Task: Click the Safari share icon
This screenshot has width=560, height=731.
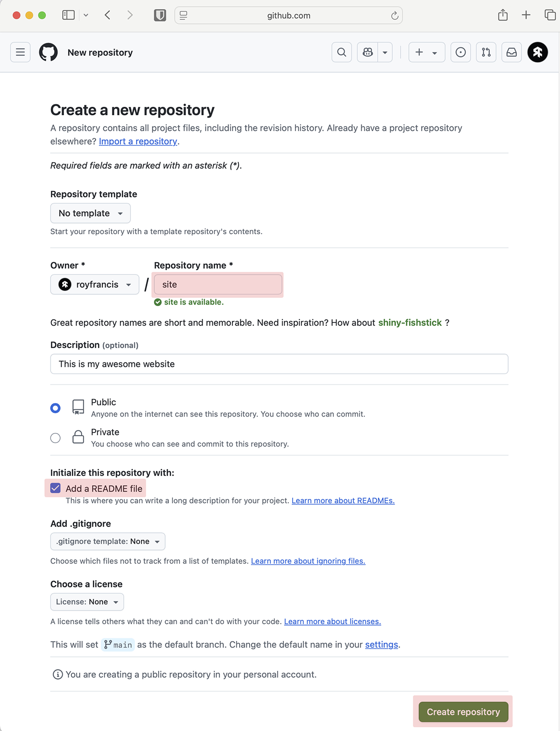Action: (x=503, y=15)
